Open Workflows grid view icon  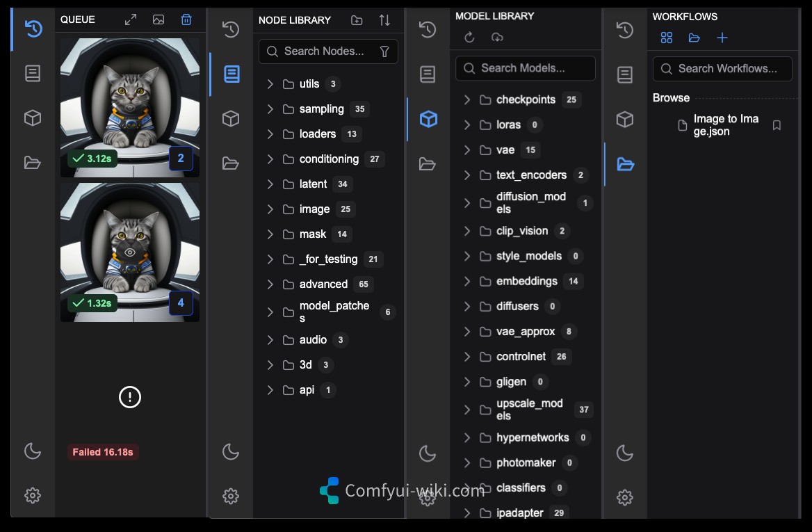pyautogui.click(x=667, y=38)
